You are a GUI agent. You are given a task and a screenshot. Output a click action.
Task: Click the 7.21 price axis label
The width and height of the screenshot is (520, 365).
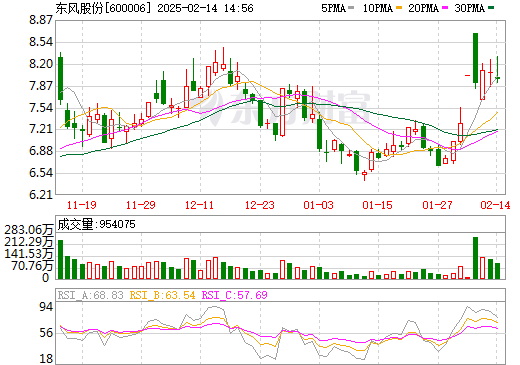41,129
